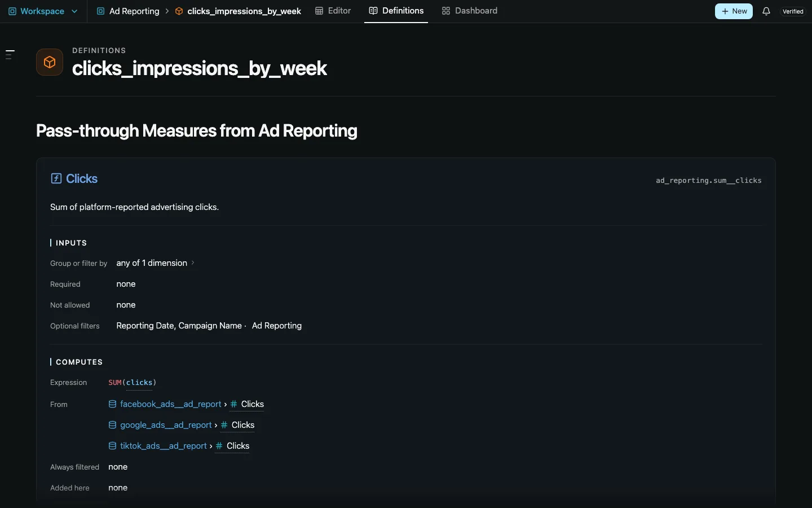Click the Ad Reporting optional filters source
The image size is (812, 508).
pos(277,326)
